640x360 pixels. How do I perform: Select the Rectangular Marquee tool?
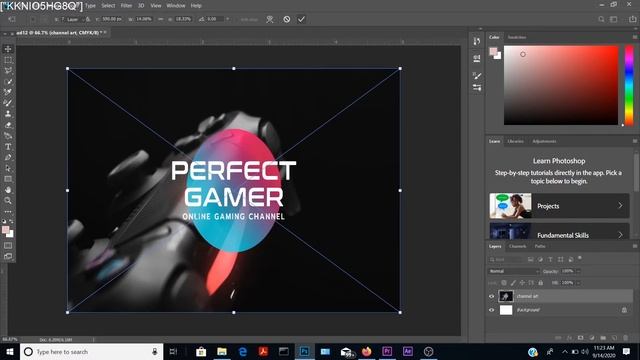click(x=8, y=60)
